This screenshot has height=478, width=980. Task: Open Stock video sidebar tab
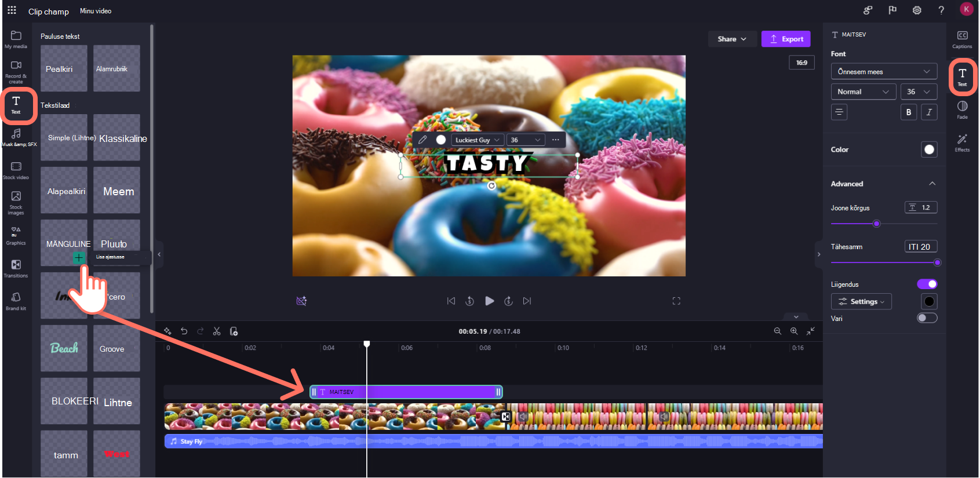[16, 170]
